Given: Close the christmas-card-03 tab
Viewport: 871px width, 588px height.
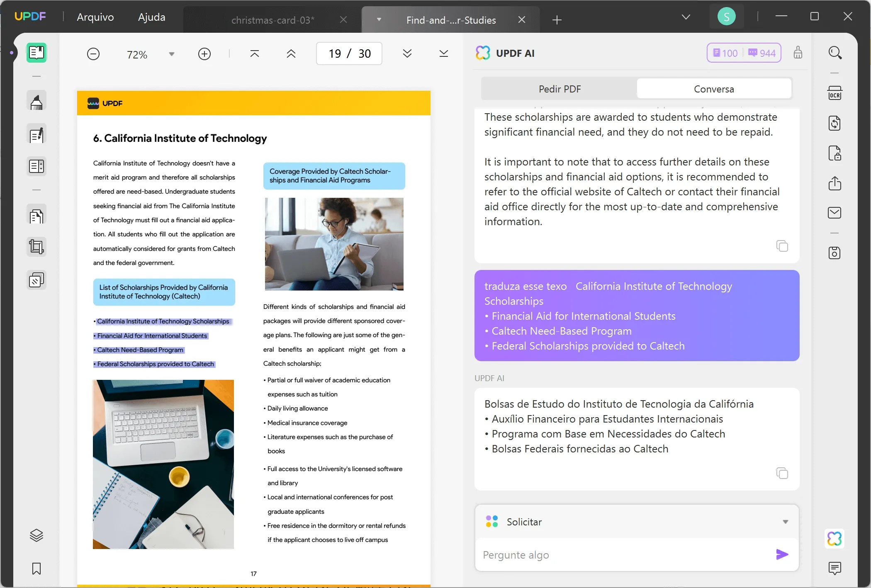Looking at the screenshot, I should pos(343,19).
